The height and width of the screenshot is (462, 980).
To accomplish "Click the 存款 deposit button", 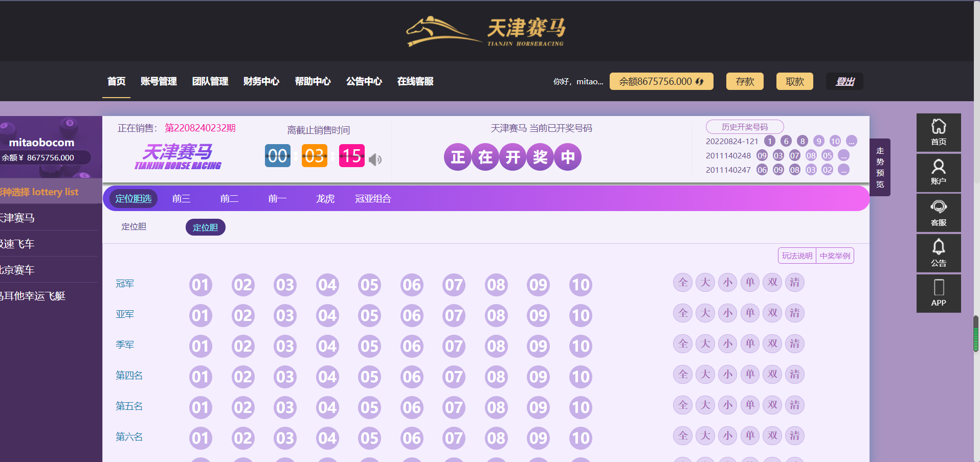I will pyautogui.click(x=744, y=81).
